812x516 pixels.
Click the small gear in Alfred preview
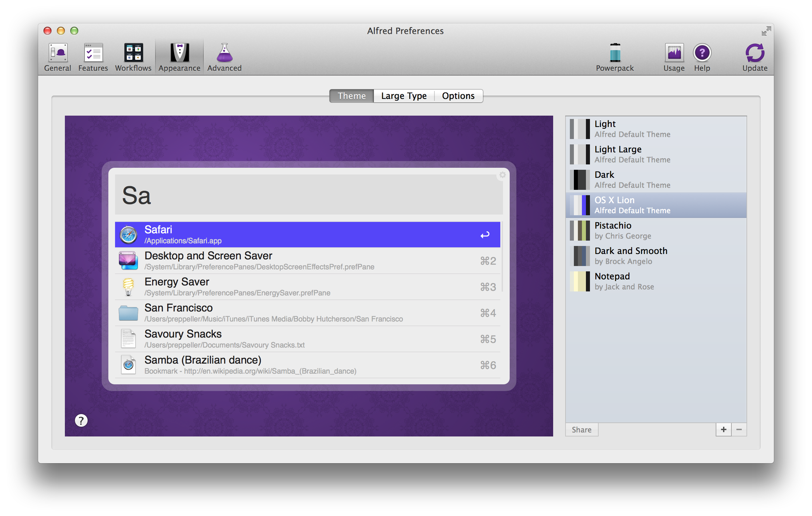[502, 175]
